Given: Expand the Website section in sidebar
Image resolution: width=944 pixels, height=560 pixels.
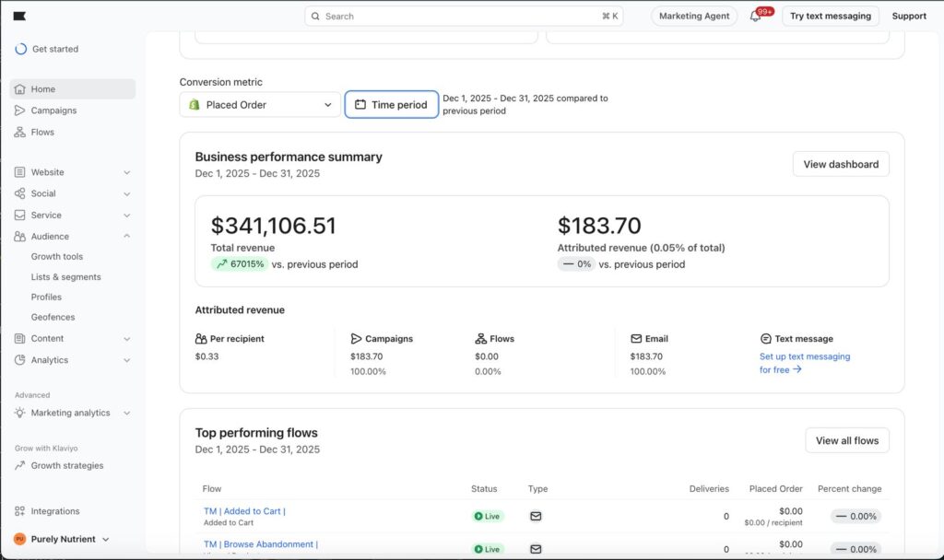Looking at the screenshot, I should 126,172.
